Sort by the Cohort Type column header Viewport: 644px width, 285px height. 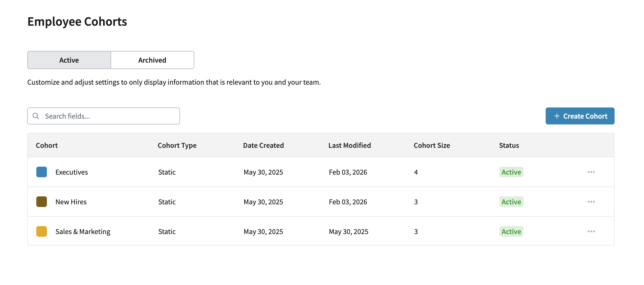177,145
